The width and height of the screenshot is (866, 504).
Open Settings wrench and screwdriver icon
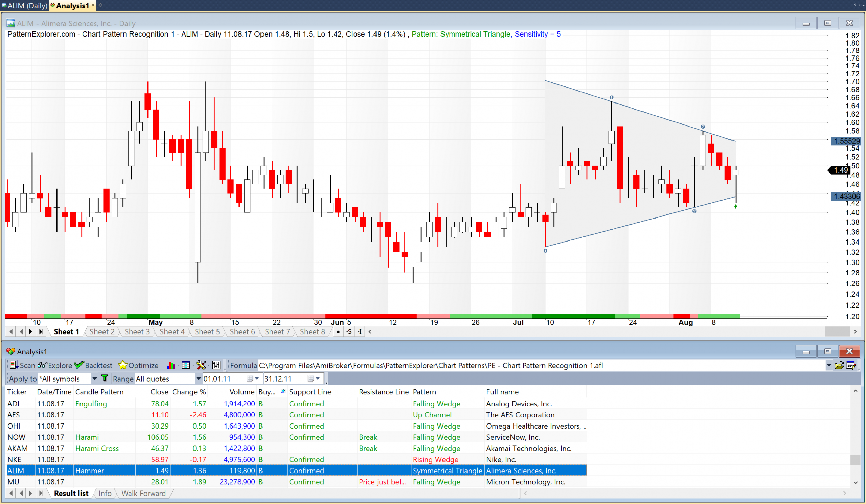pos(201,365)
